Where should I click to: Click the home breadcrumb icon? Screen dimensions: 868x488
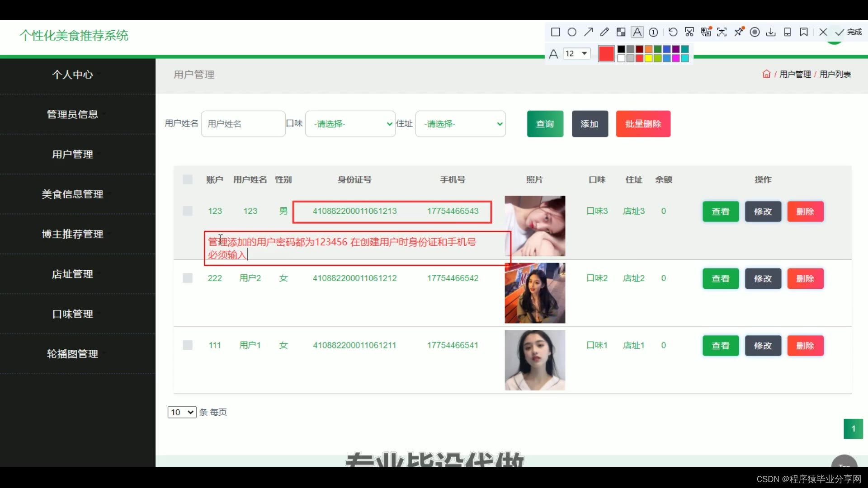coord(766,74)
